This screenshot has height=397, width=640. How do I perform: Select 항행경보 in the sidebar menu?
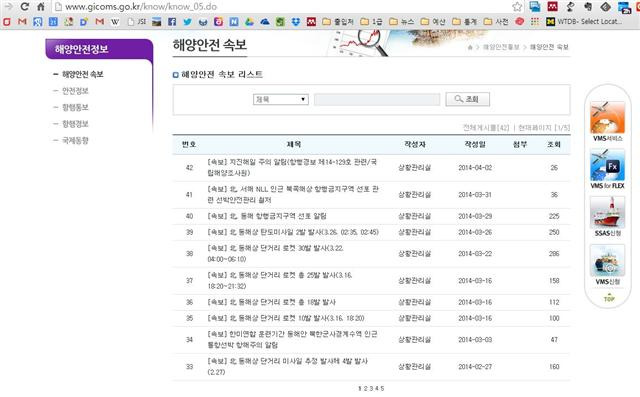pyautogui.click(x=75, y=124)
